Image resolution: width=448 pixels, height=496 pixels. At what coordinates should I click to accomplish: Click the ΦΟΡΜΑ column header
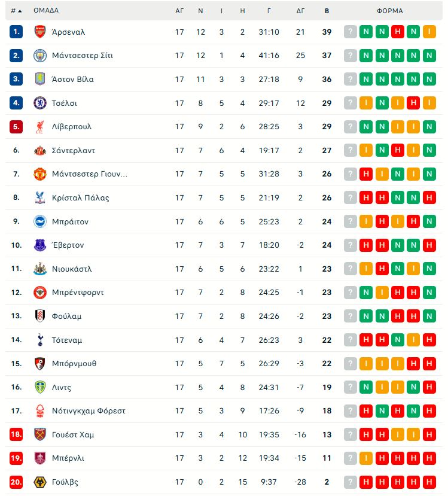coord(389,10)
